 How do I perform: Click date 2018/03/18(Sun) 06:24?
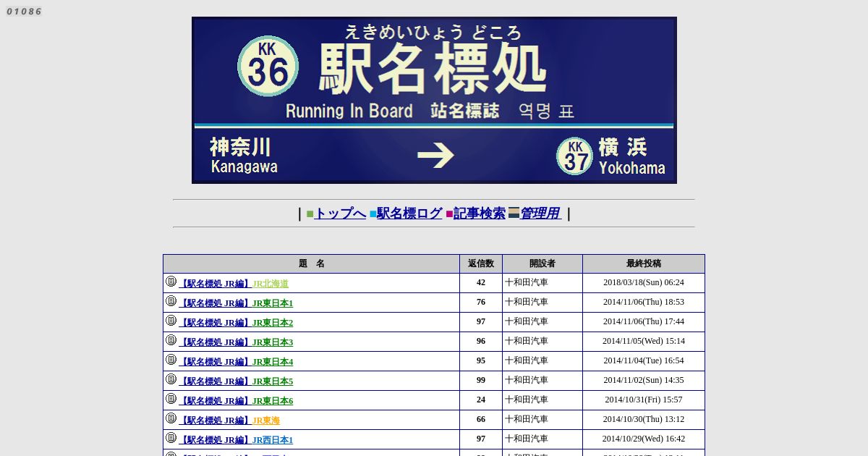coord(644,283)
